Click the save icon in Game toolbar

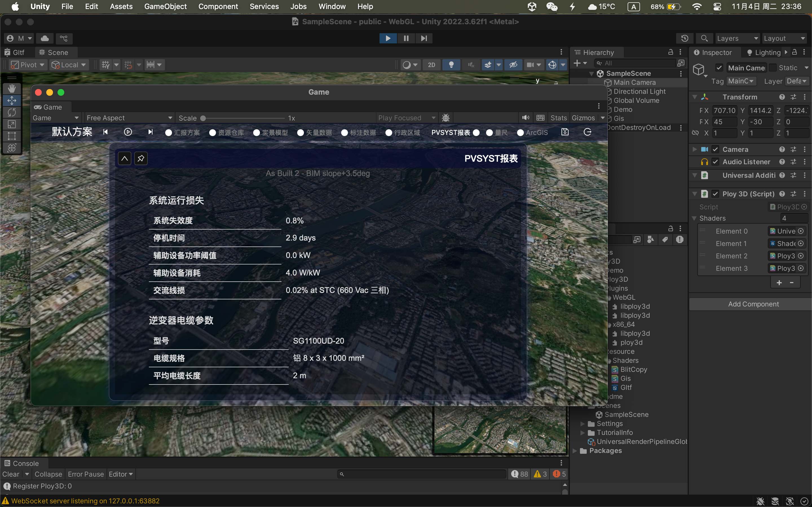click(565, 132)
